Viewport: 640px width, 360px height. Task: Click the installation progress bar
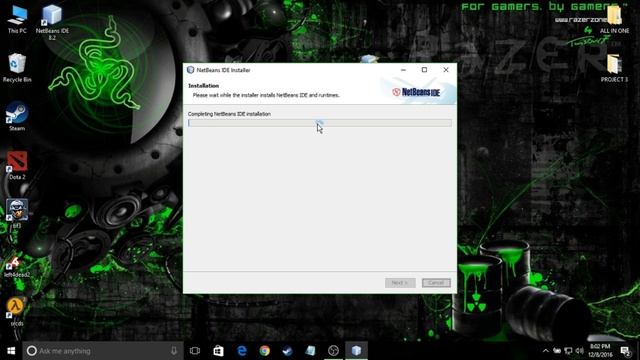(x=320, y=123)
